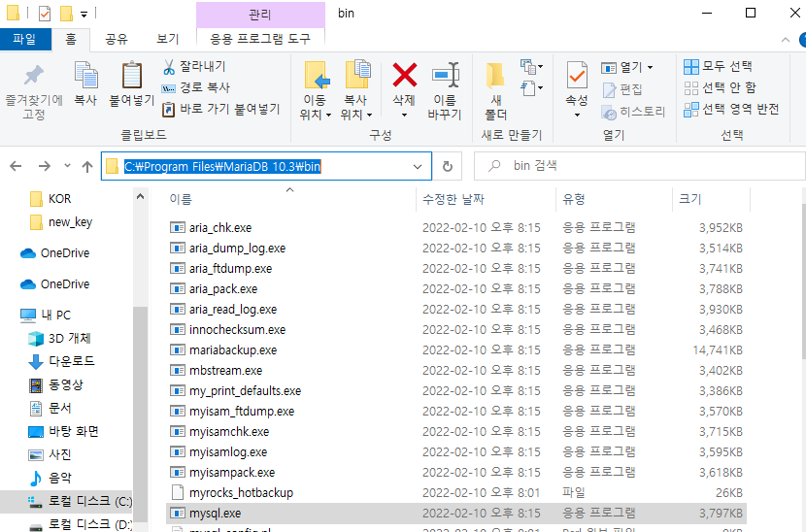Click the 관리 (Manage) contextual tab

(x=260, y=14)
